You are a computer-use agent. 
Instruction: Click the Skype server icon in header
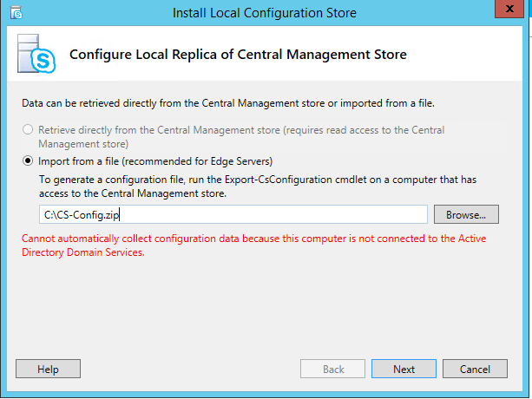(x=36, y=54)
